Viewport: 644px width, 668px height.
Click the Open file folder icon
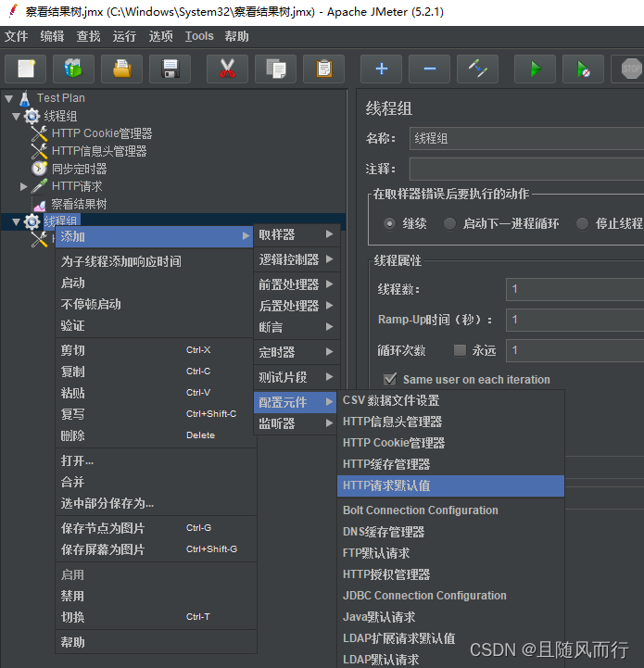122,69
